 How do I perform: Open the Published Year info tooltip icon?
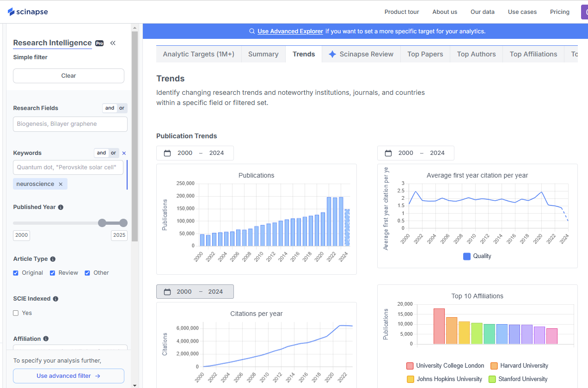coord(61,207)
